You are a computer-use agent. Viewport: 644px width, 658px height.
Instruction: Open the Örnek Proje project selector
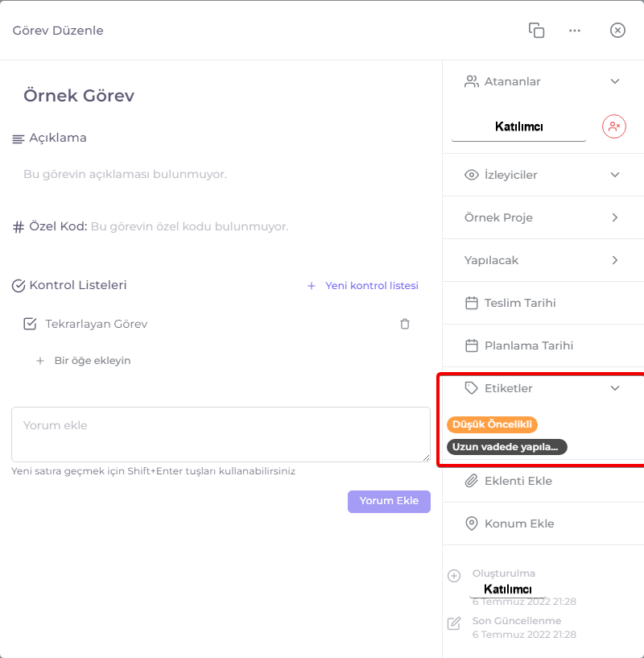pos(543,217)
